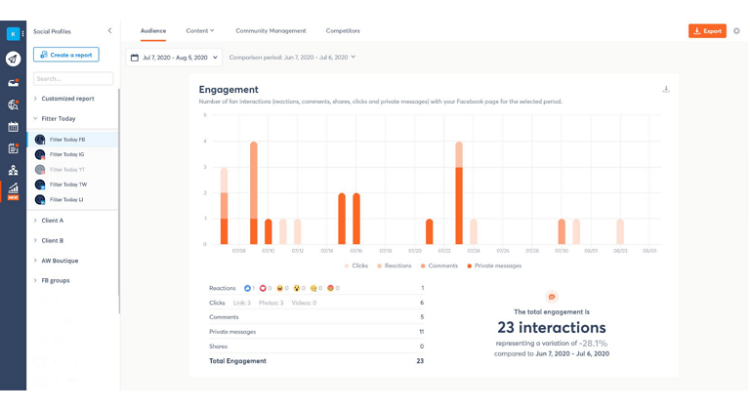Open the inbox icon in left sidebar
The height and width of the screenshot is (411, 750).
[x=13, y=82]
